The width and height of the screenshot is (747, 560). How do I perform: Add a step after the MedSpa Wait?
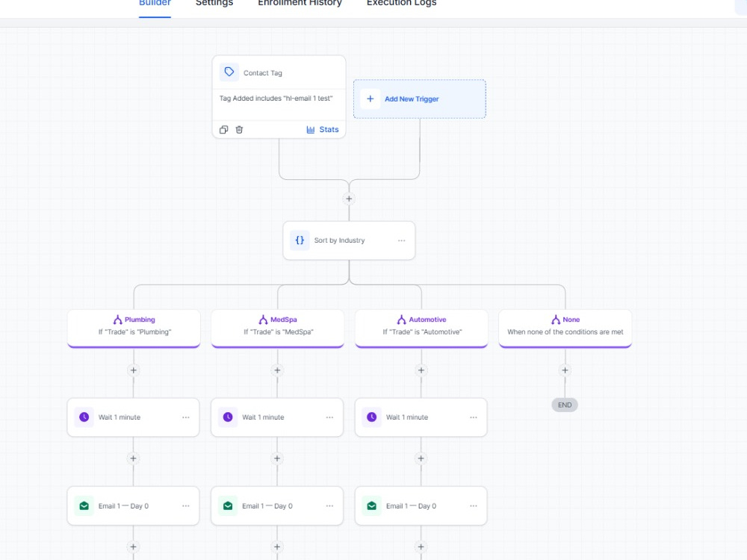click(x=277, y=458)
